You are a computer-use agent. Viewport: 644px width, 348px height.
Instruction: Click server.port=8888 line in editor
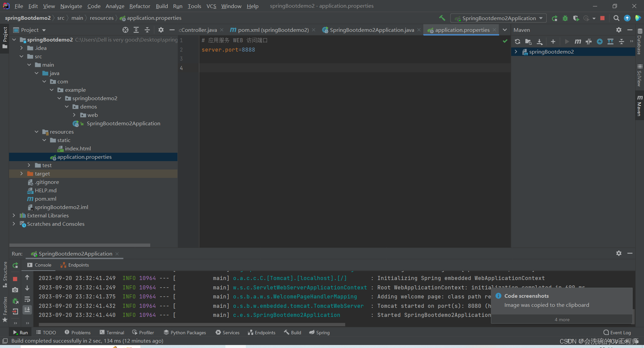click(228, 50)
